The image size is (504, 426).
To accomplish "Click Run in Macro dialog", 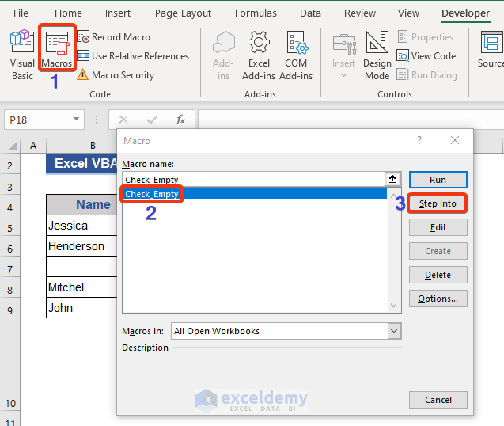I will point(438,180).
